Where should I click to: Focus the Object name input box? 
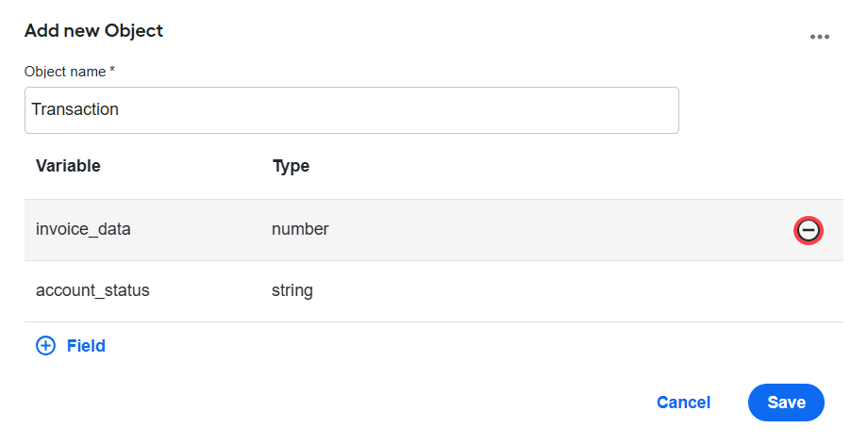point(352,110)
